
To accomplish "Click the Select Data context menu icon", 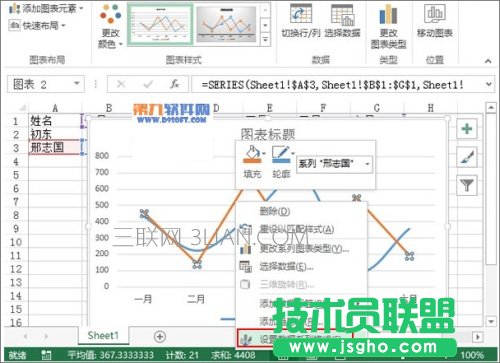I will tap(246, 266).
